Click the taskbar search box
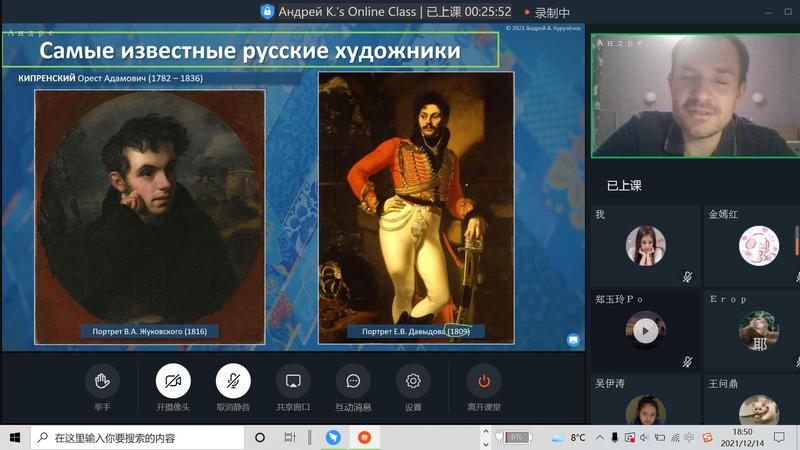Screen dimensions: 800x450 pyautogui.click(x=137, y=438)
